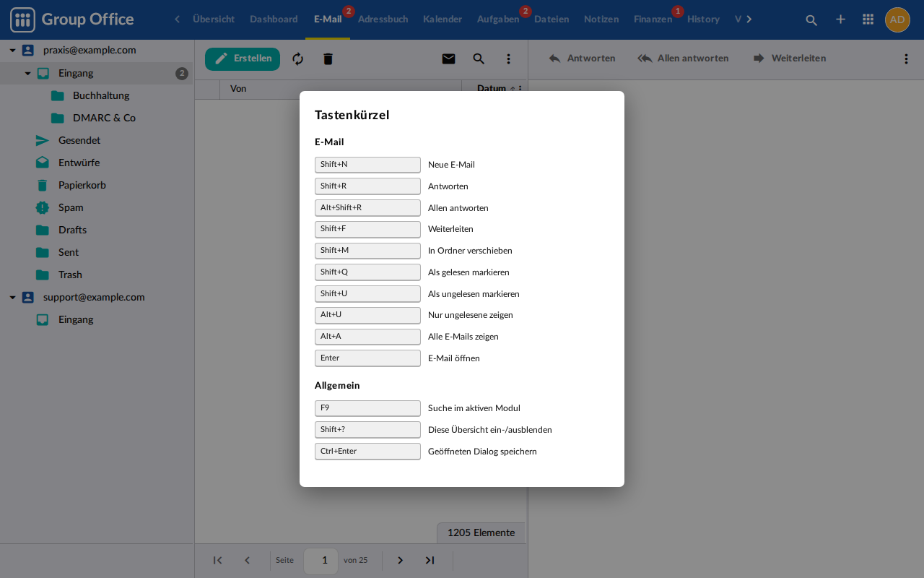Screen dimensions: 924x578
Task: Switch to the Kalender tab
Action: [x=443, y=20]
